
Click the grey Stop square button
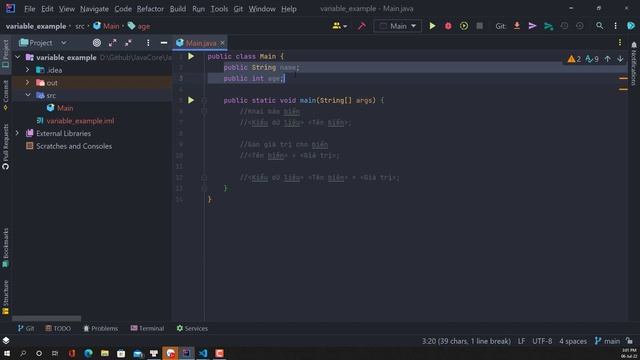pos(480,26)
